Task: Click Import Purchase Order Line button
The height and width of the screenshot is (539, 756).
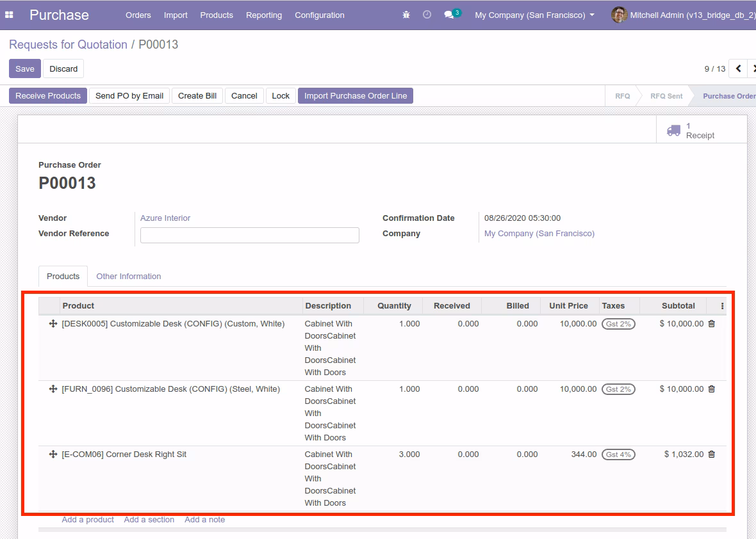Action: point(356,96)
